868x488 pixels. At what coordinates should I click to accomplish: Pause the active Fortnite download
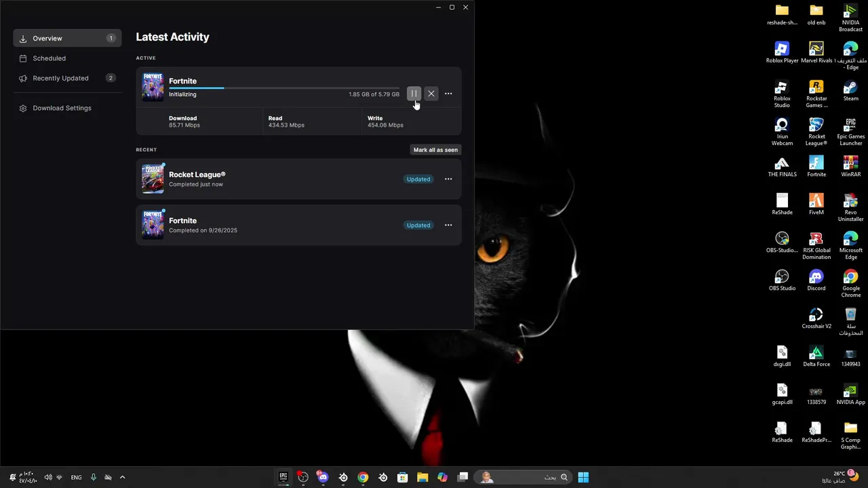click(x=414, y=94)
